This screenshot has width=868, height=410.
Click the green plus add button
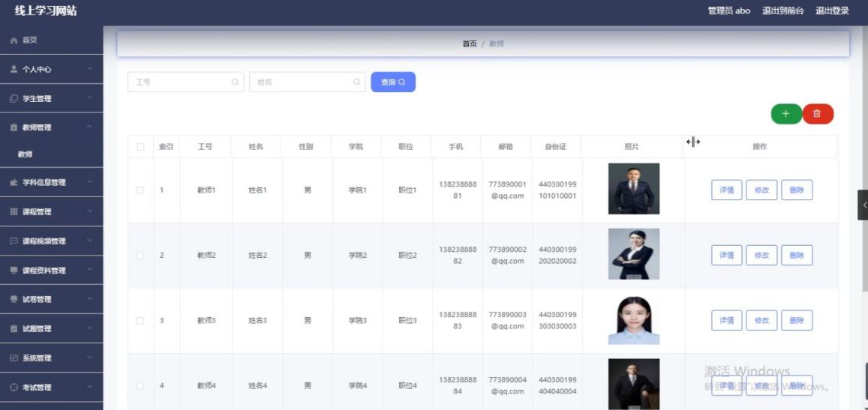click(786, 114)
